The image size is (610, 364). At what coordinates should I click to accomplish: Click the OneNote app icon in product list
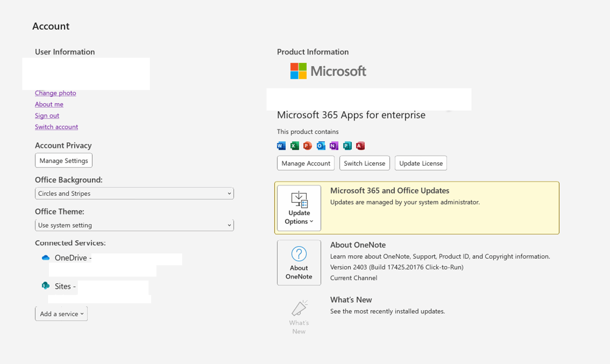[x=334, y=146]
